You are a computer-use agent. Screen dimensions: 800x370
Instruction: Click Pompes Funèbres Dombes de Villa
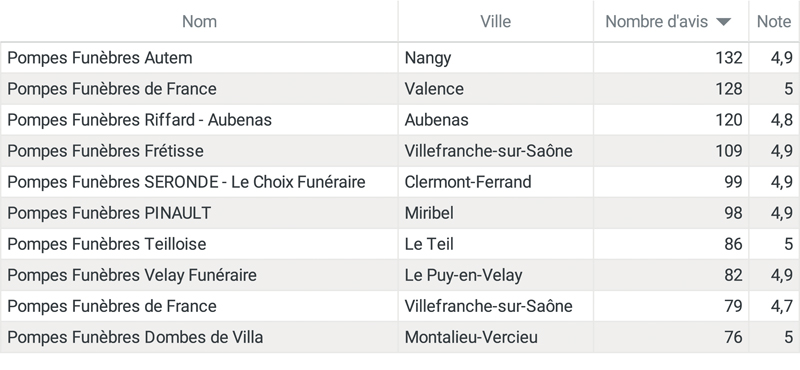135,337
